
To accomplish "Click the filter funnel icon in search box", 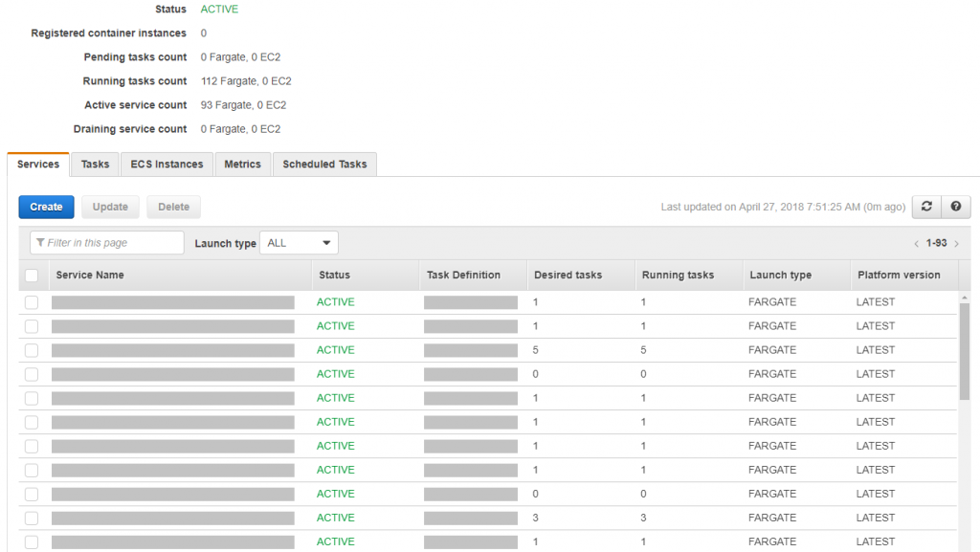I will point(40,242).
